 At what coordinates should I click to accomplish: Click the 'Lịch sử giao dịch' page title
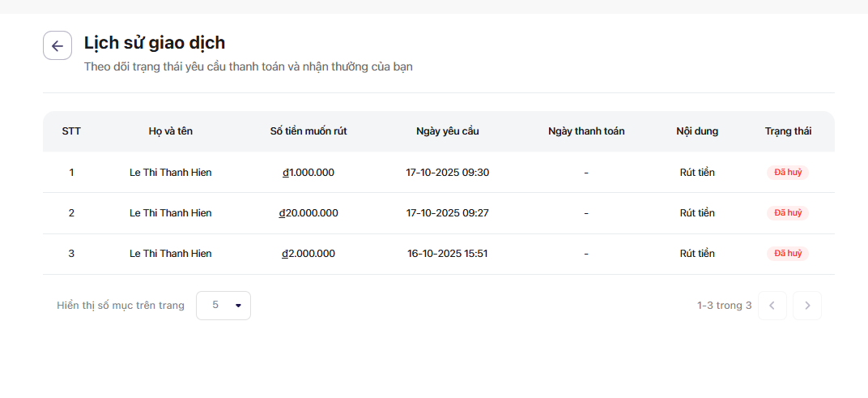(155, 43)
